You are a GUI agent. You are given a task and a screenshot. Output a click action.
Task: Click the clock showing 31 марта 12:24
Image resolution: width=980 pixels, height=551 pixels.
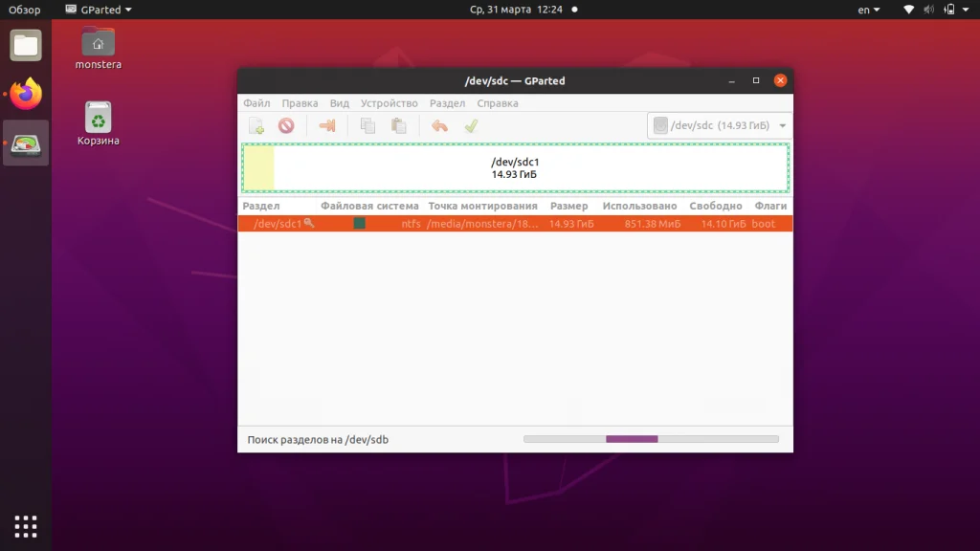517,10
